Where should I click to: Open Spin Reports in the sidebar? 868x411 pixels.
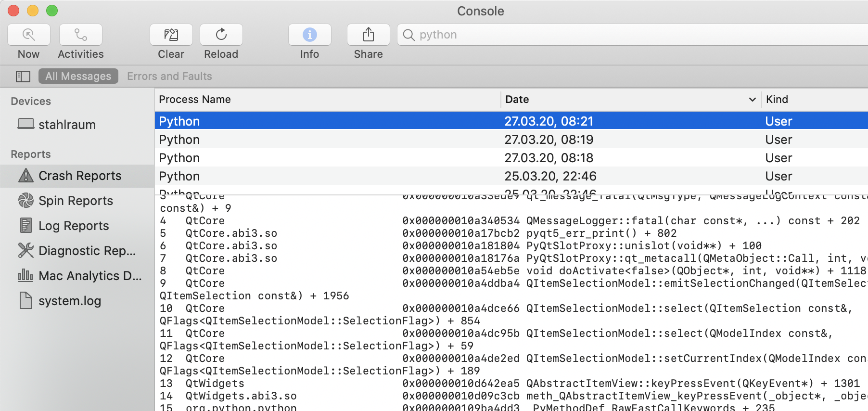point(77,201)
